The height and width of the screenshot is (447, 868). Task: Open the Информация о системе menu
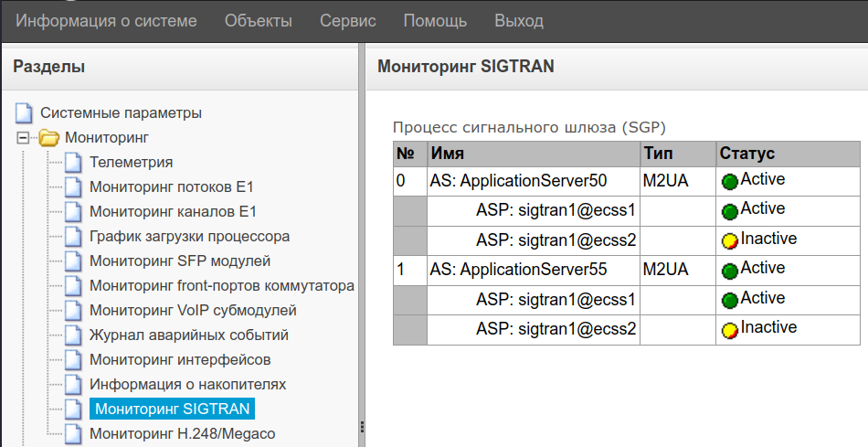point(106,20)
